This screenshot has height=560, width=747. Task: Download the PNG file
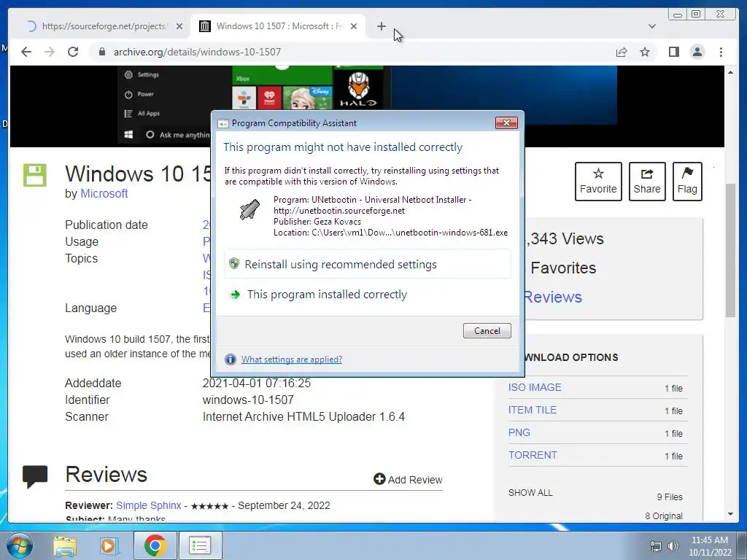click(x=519, y=432)
